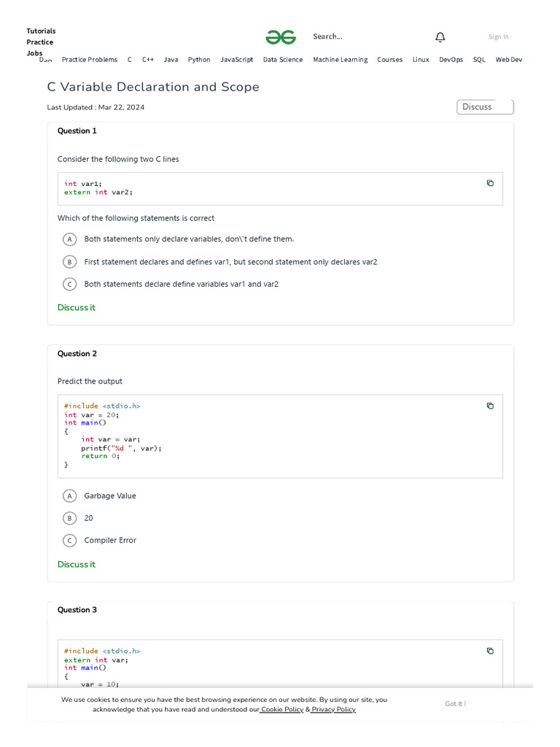Pick Garbage Value option in Question 2
Viewport: 560px width, 747px height.
click(x=70, y=496)
